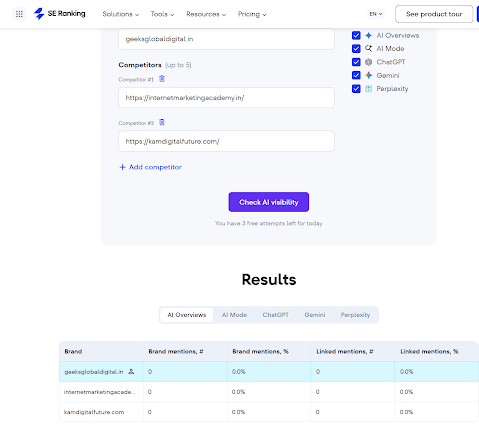Select the kamdigitalfuture.com table row
The image size is (479, 437).
[269, 412]
